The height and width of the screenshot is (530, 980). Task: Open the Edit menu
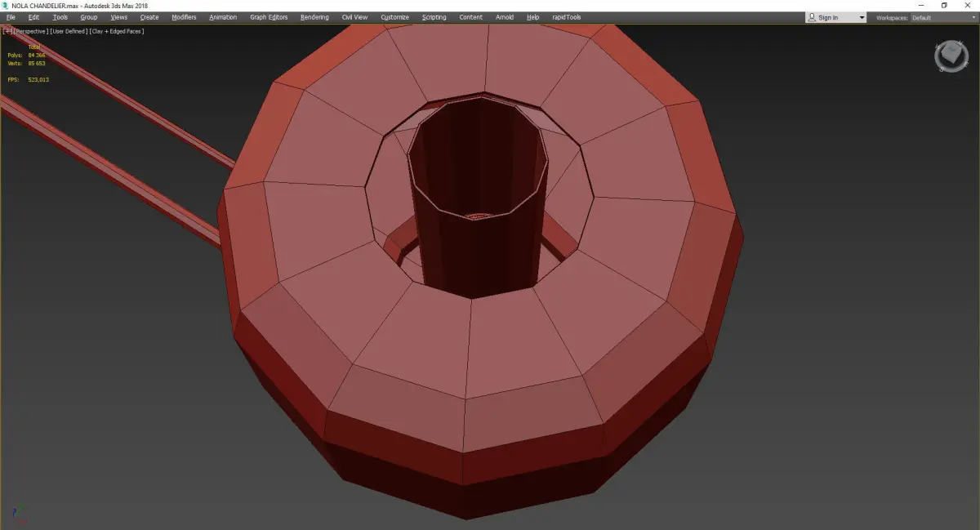pyautogui.click(x=33, y=17)
